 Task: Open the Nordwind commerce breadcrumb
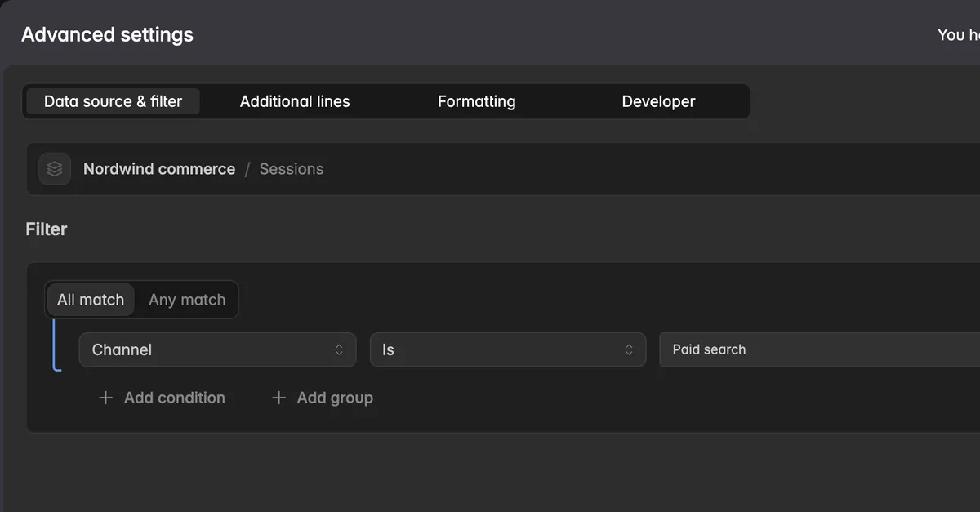(159, 169)
